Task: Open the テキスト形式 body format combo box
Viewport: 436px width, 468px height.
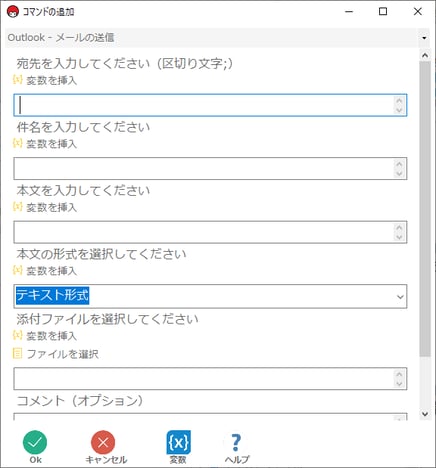Action: point(210,296)
